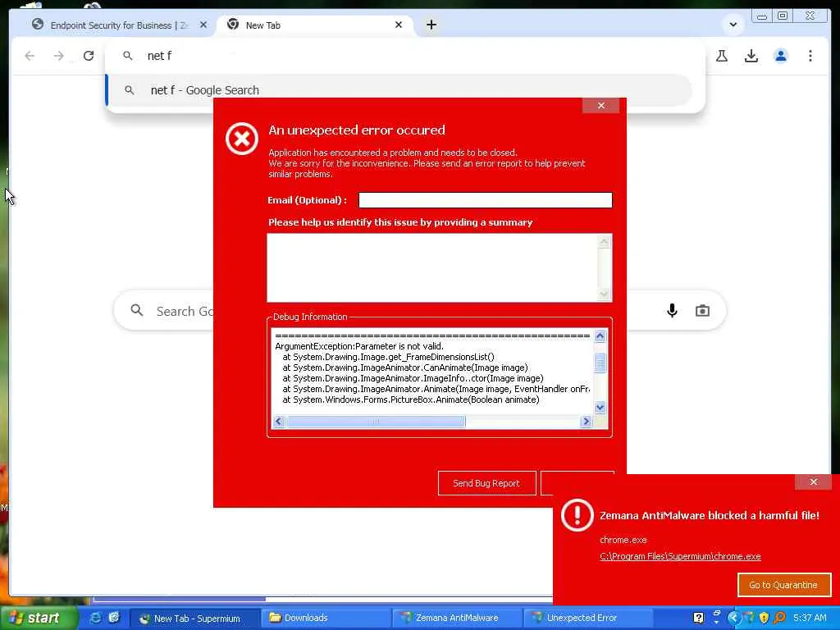
Task: Open the Windows start menu
Action: (39, 618)
